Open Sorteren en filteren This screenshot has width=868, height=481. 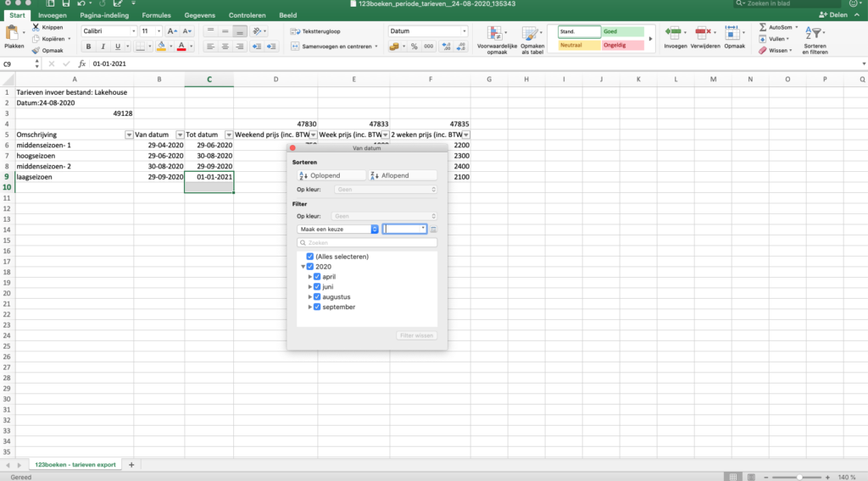tap(815, 40)
